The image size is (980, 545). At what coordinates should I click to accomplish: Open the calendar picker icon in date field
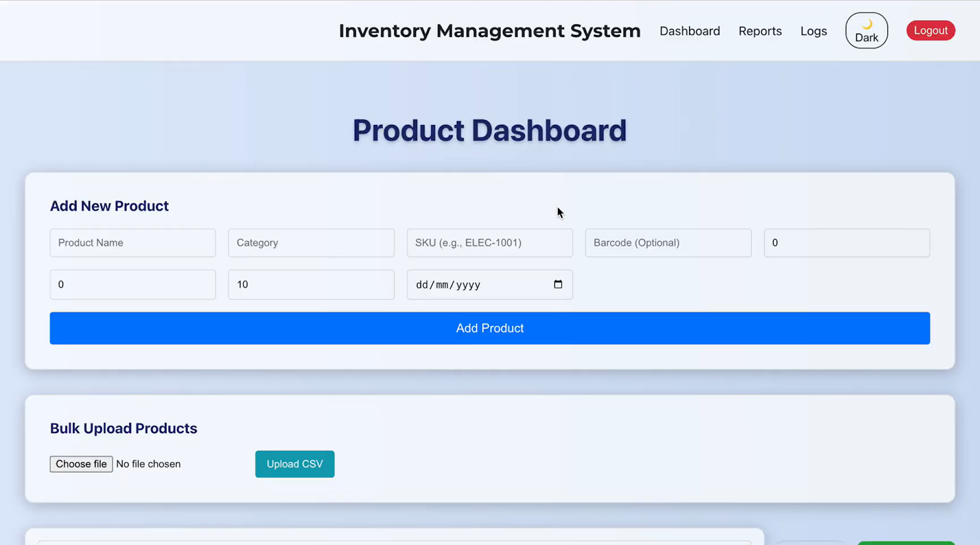[x=557, y=284]
